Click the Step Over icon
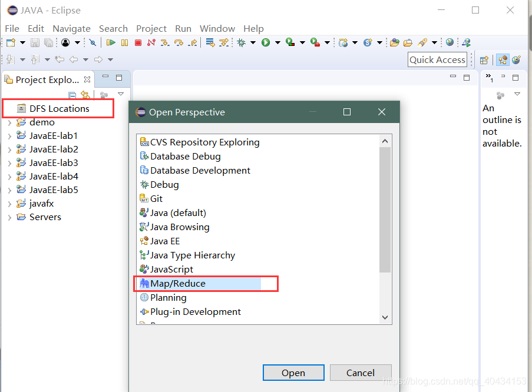532x392 pixels. tap(179, 42)
